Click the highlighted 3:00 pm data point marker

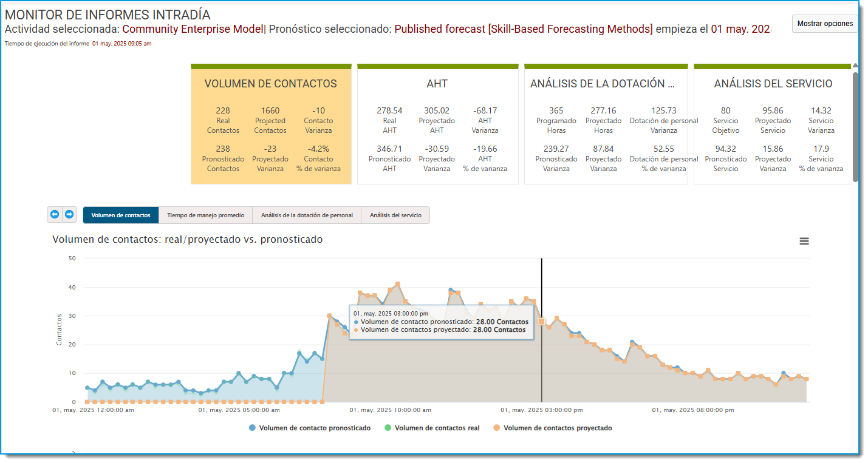541,322
